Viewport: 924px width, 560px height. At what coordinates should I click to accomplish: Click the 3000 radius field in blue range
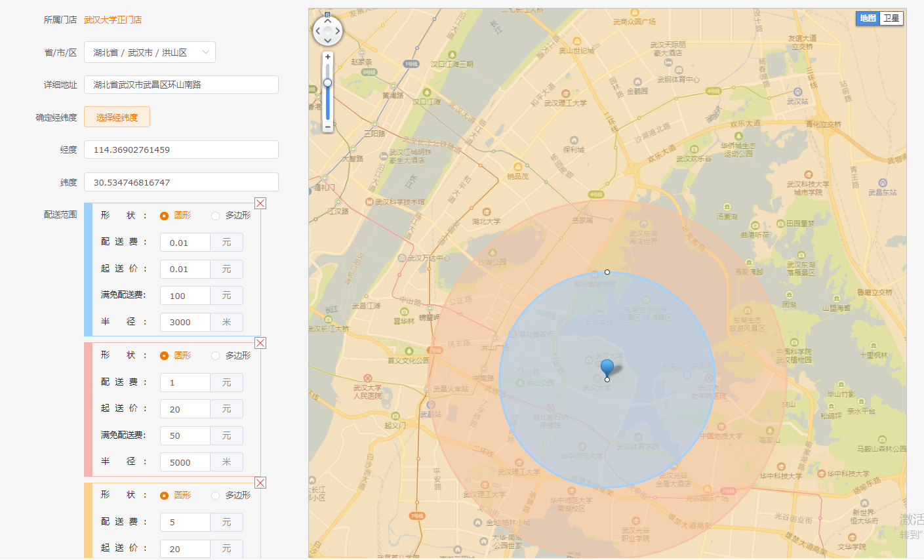click(x=185, y=322)
